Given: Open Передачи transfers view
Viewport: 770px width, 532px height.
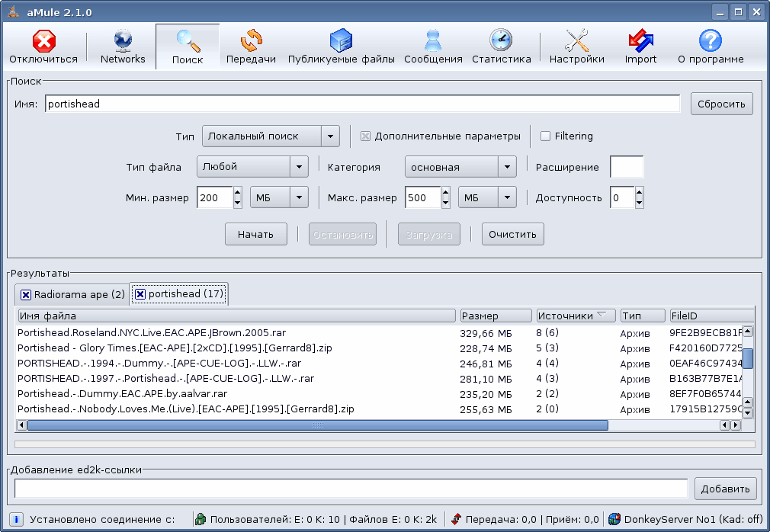Looking at the screenshot, I should coord(251,46).
